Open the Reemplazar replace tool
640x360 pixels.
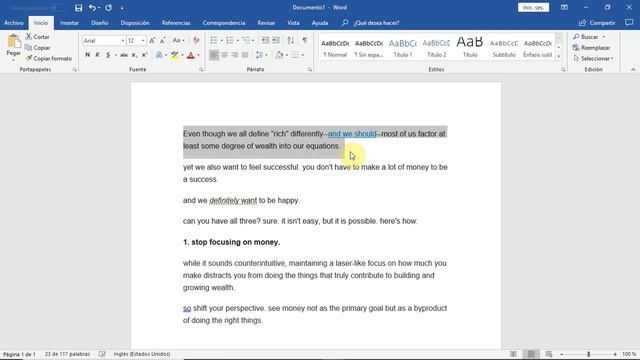[591, 48]
